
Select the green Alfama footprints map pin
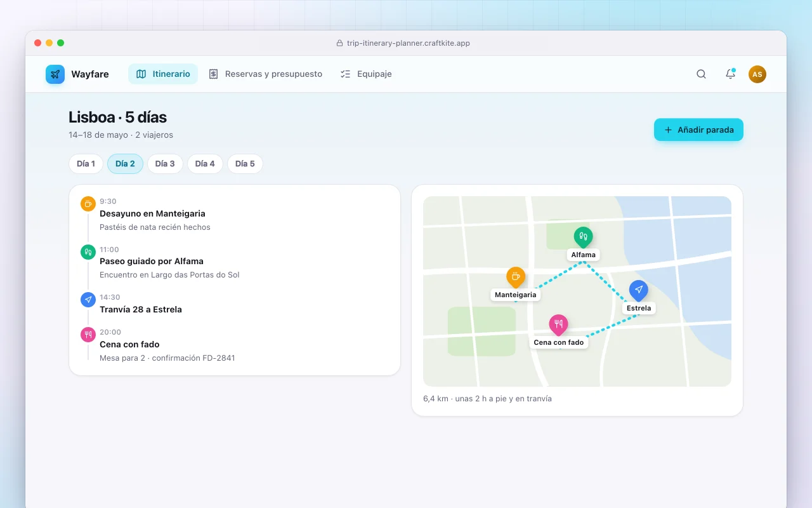pos(583,237)
